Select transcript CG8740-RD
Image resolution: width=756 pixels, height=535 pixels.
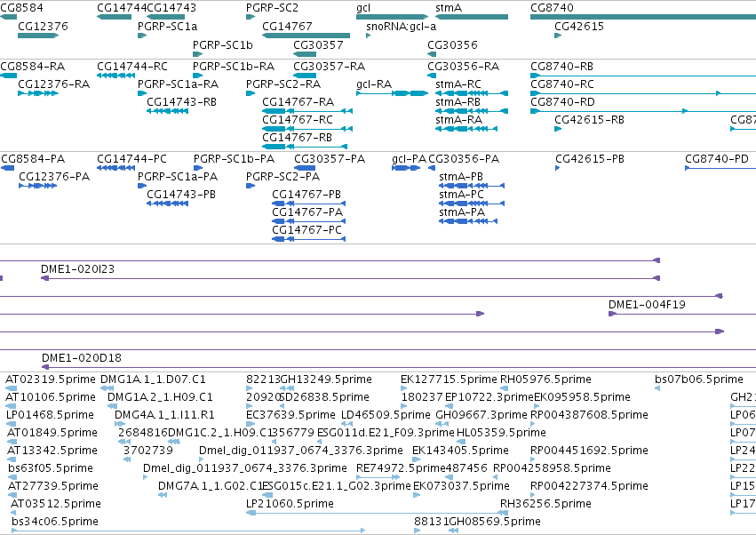tap(562, 102)
